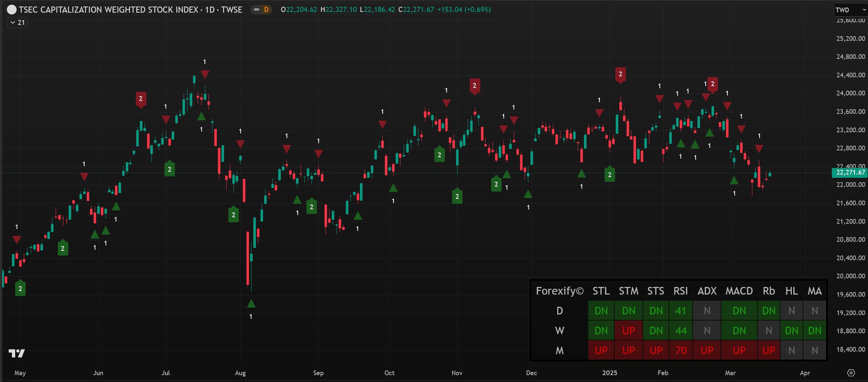Open the TWD currency dropdown
Image resolution: width=868 pixels, height=382 pixels.
click(x=850, y=10)
